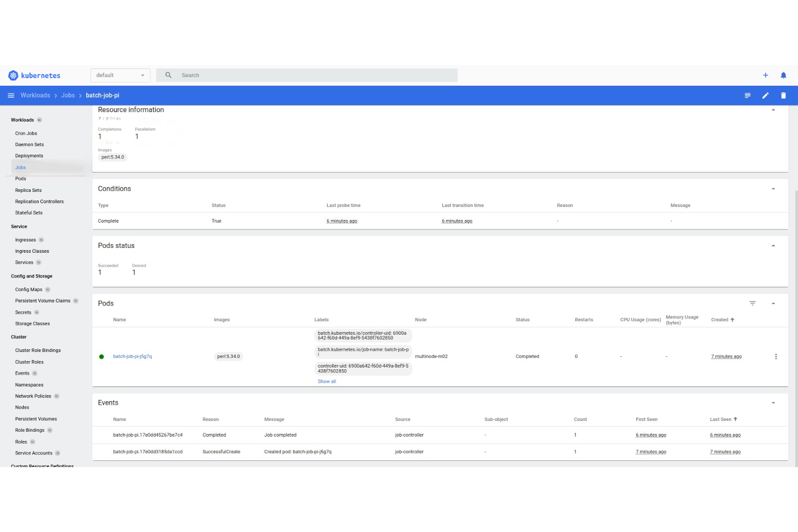
Task: Open Persistent Volumes from the Cluster menu
Action: (x=36, y=419)
